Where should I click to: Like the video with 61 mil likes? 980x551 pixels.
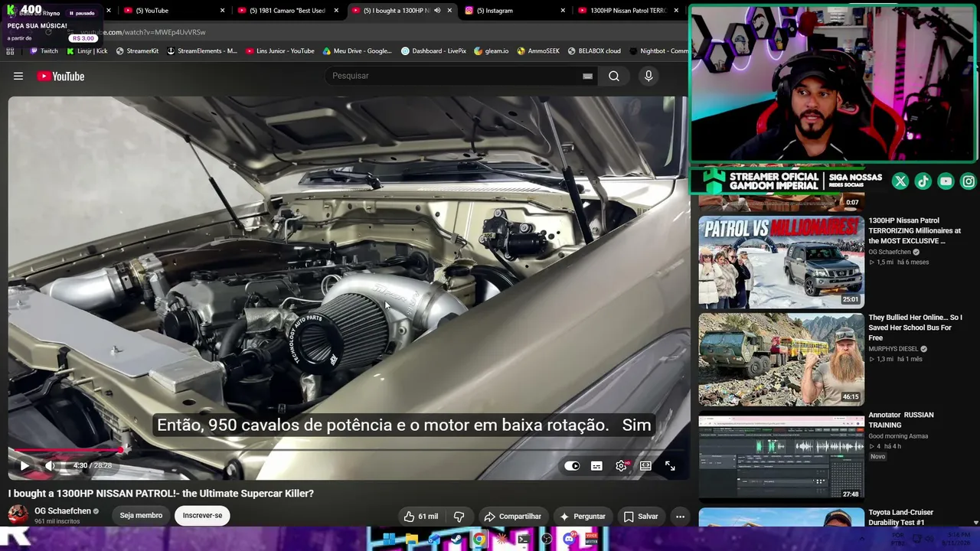[x=420, y=517]
